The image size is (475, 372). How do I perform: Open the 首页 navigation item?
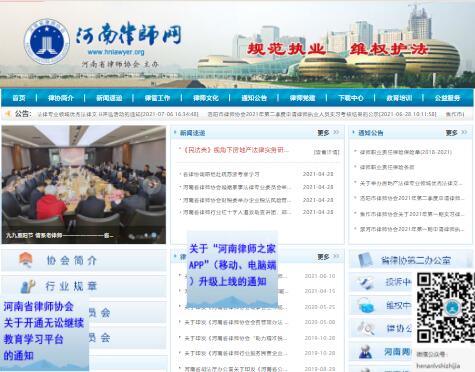(x=19, y=98)
